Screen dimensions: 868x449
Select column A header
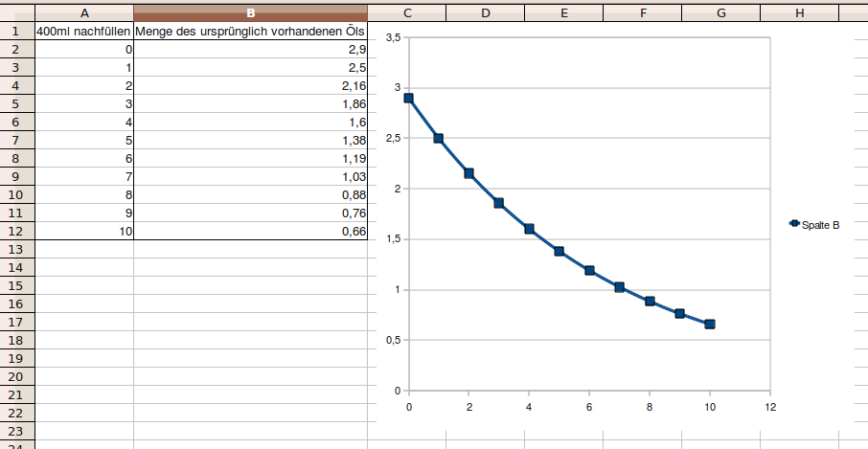tap(84, 12)
